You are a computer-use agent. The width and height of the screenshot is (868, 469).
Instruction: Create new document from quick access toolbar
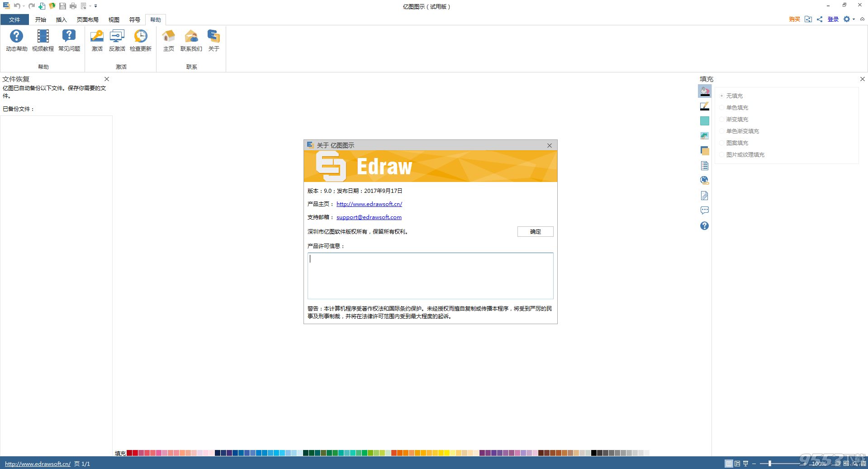point(42,6)
